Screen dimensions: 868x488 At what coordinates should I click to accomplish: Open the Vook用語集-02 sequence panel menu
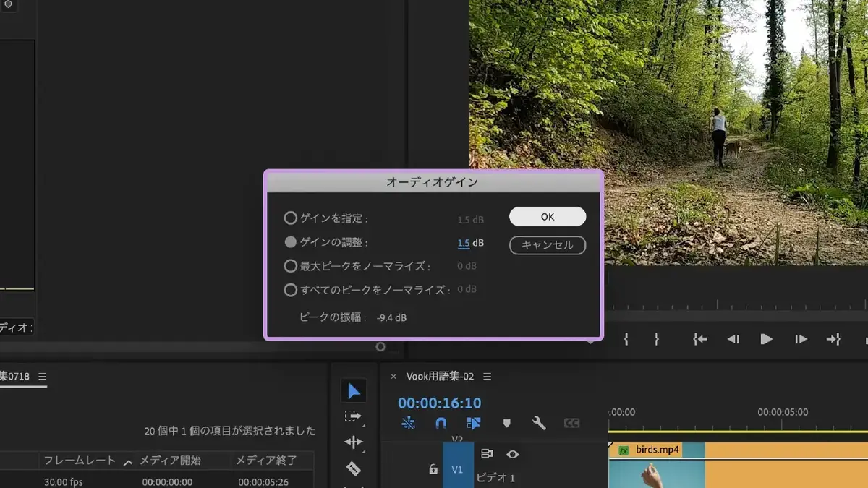[x=487, y=377]
